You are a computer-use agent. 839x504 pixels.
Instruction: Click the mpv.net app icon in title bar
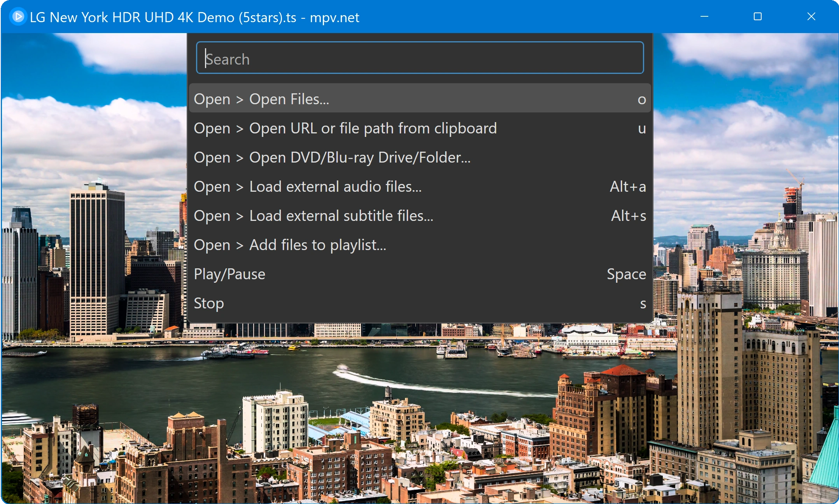18,17
